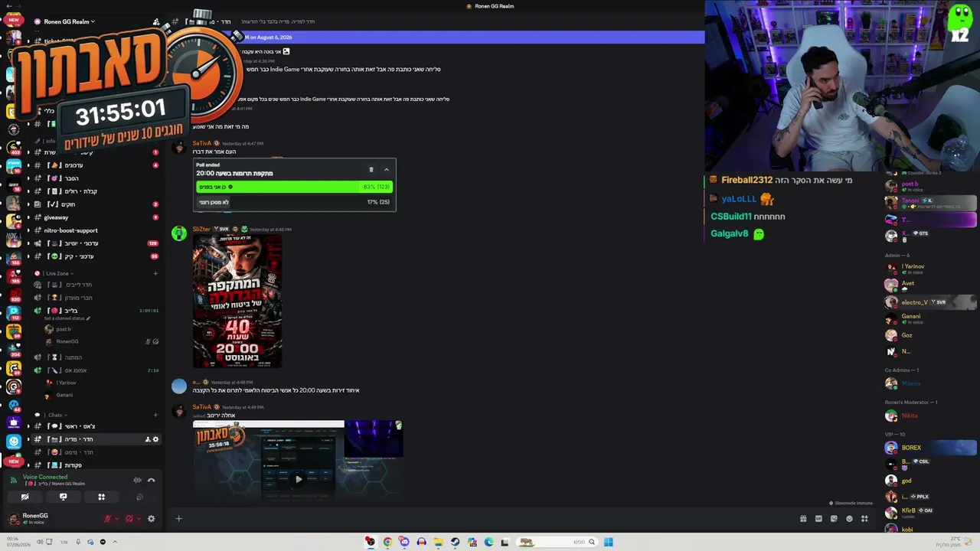
Task: Select member KfirB in the VIP list
Action: (930, 512)
